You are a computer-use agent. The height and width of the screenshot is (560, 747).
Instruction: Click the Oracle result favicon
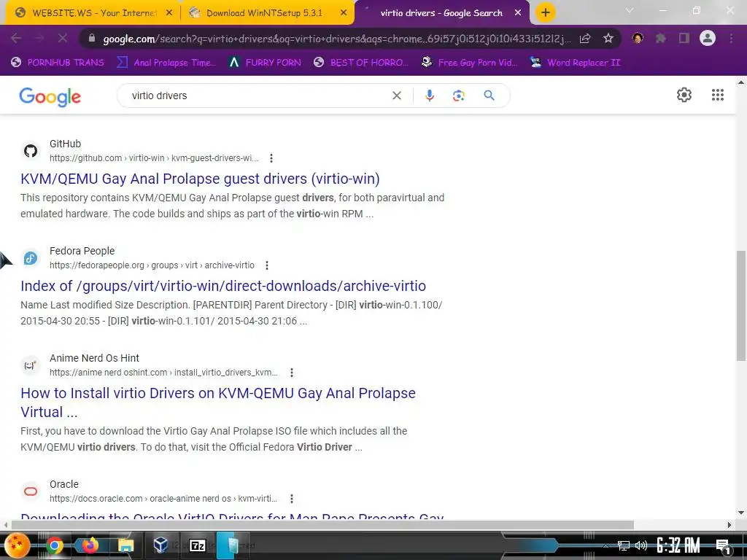[x=31, y=491]
